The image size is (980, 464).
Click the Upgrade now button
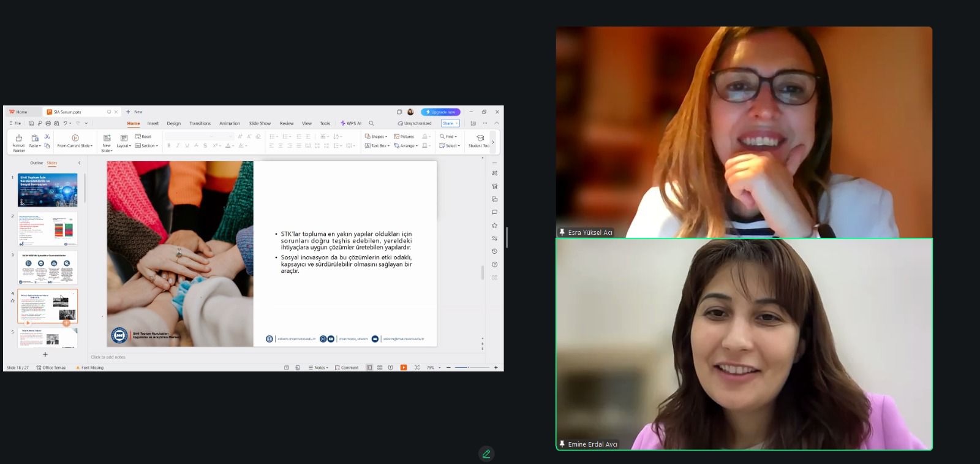pos(440,112)
